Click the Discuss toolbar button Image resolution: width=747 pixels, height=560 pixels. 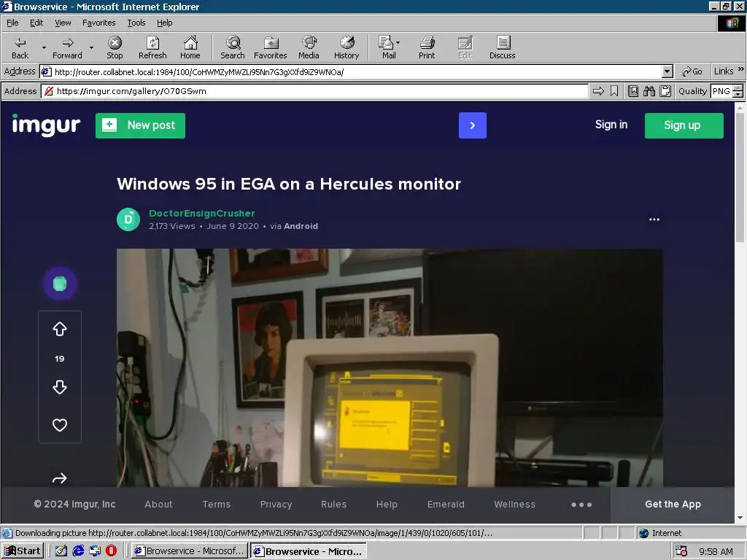[502, 47]
